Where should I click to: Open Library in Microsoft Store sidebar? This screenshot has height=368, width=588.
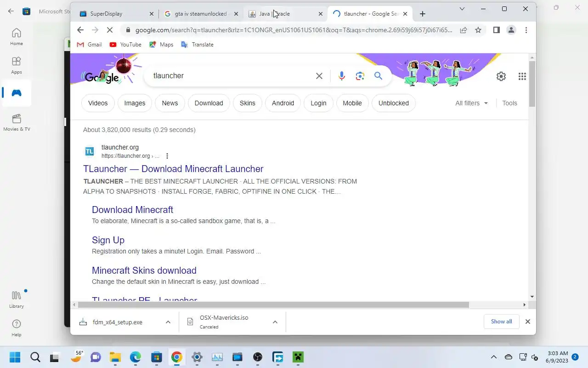coord(17,299)
